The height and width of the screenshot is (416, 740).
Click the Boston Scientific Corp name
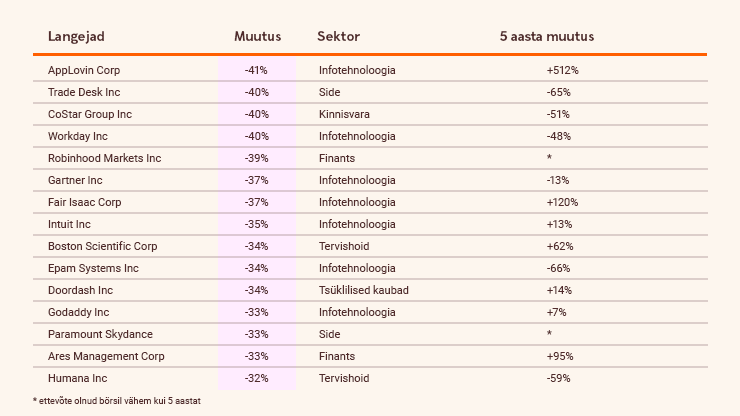pos(102,246)
